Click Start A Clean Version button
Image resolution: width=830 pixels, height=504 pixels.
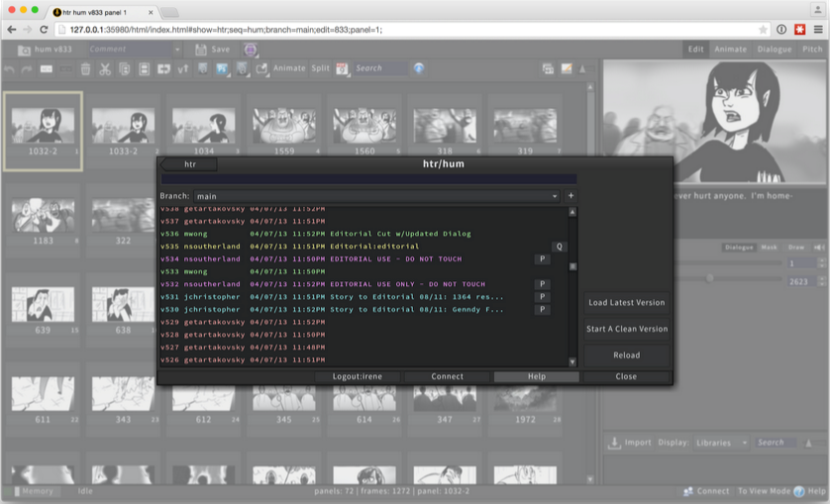[x=626, y=329]
